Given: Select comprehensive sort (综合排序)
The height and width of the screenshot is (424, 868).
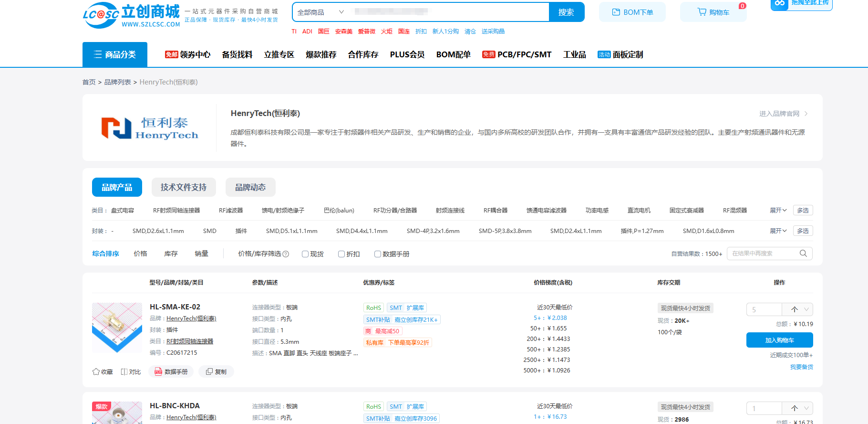Looking at the screenshot, I should pos(106,254).
